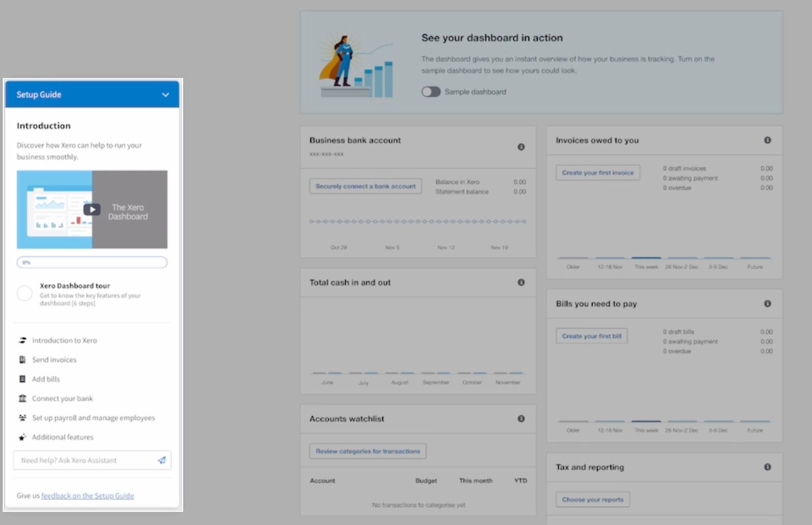
Task: Click Create your first invoice button
Action: pyautogui.click(x=598, y=173)
